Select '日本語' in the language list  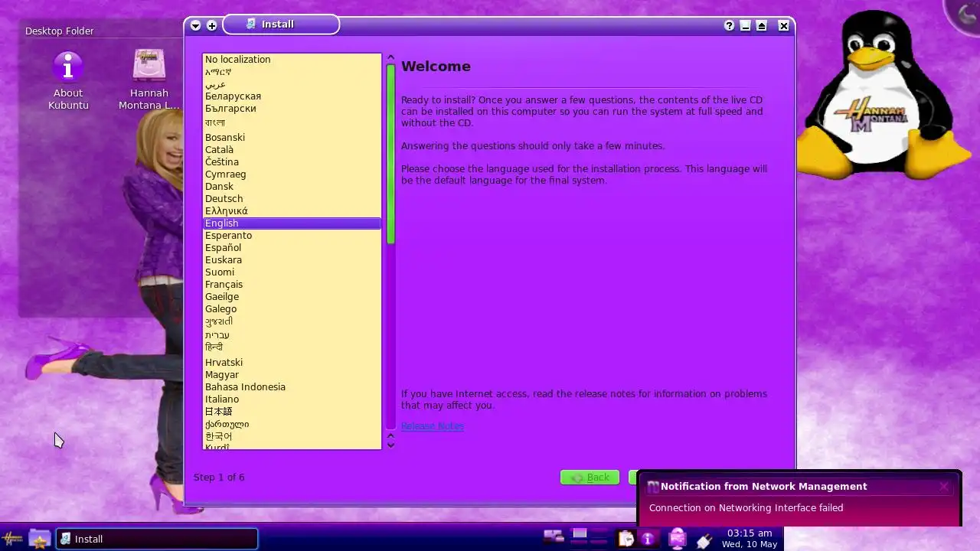(292, 412)
